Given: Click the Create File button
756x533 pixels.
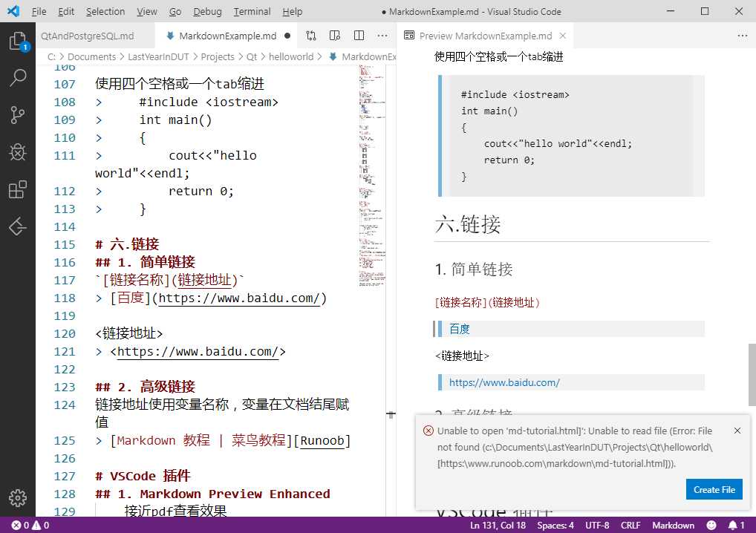Looking at the screenshot, I should [x=714, y=490].
